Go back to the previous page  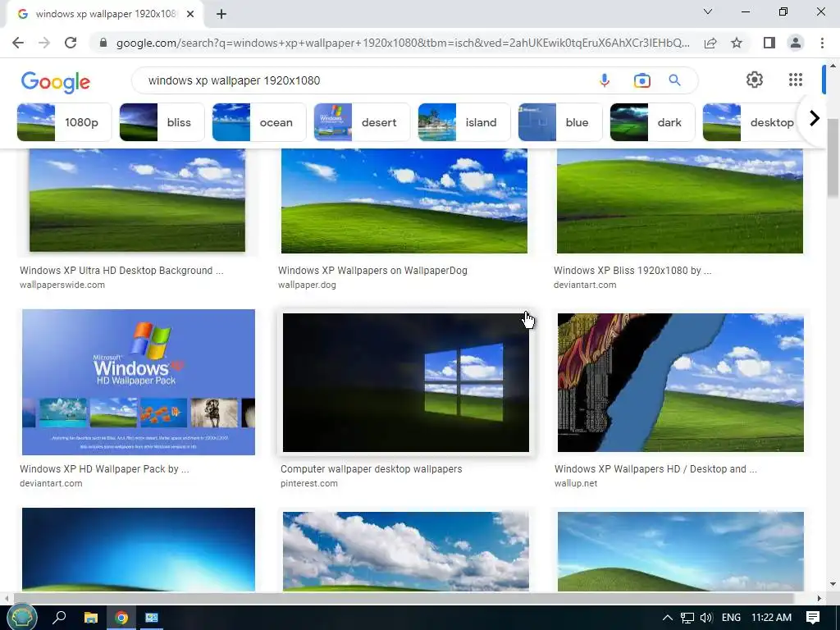[x=18, y=43]
